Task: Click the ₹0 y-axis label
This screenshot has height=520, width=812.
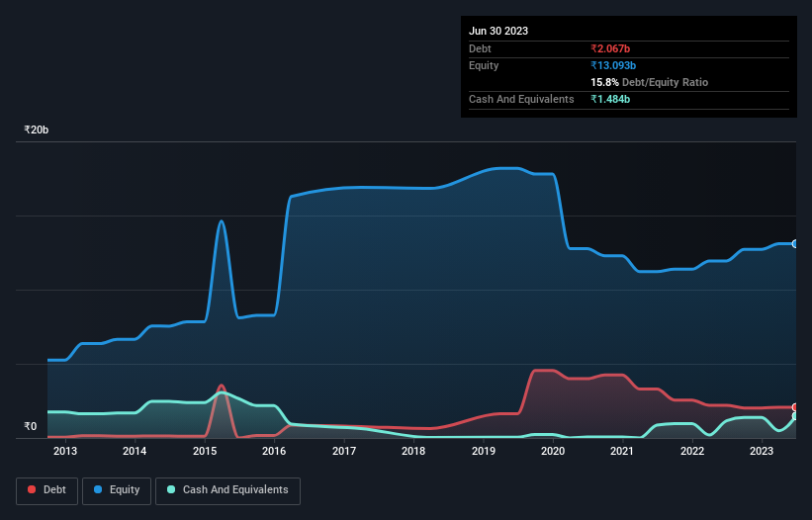Action: point(31,426)
